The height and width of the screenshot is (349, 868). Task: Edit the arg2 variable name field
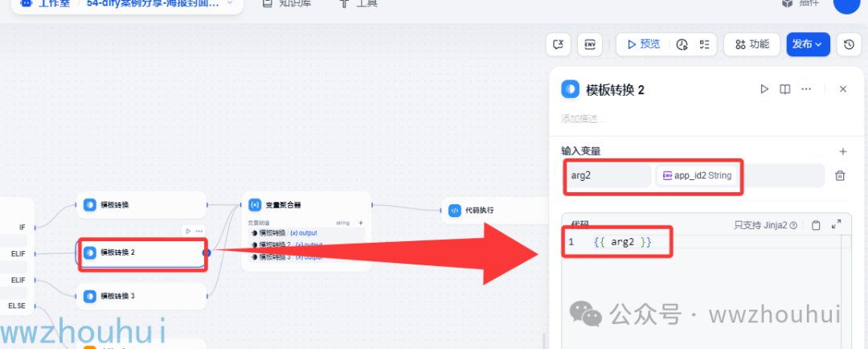pos(606,175)
